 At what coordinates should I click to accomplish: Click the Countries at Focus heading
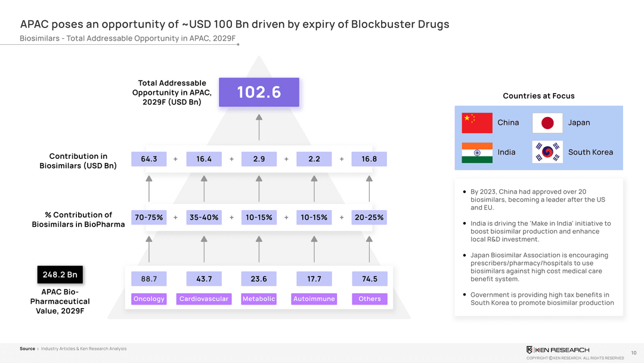538,96
